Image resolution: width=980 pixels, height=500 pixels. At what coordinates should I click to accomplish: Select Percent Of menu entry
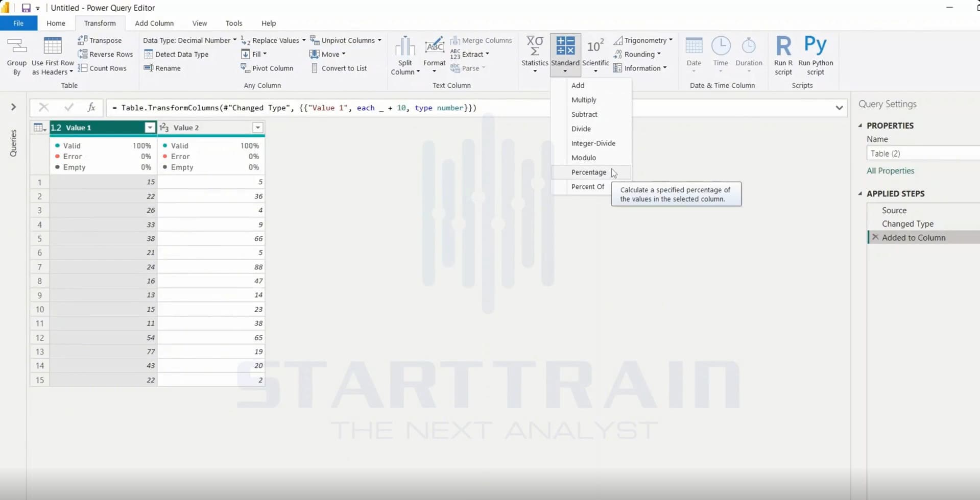pyautogui.click(x=587, y=186)
